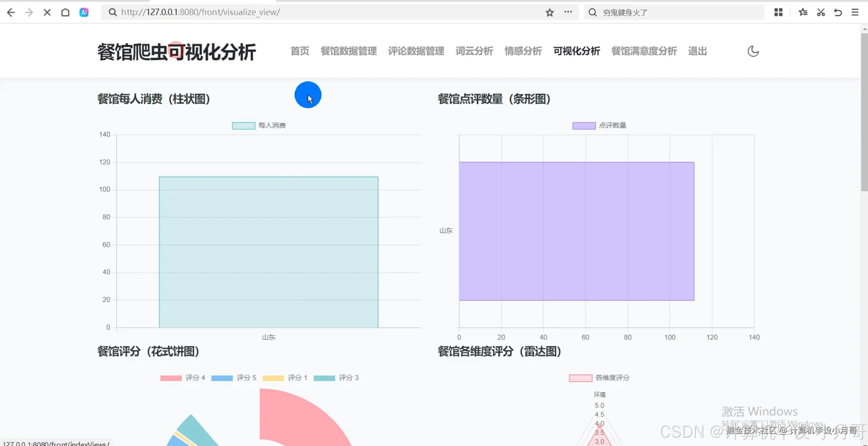Click the magnifier icon in the search box
Screen dimensions: 868x446
coord(592,12)
